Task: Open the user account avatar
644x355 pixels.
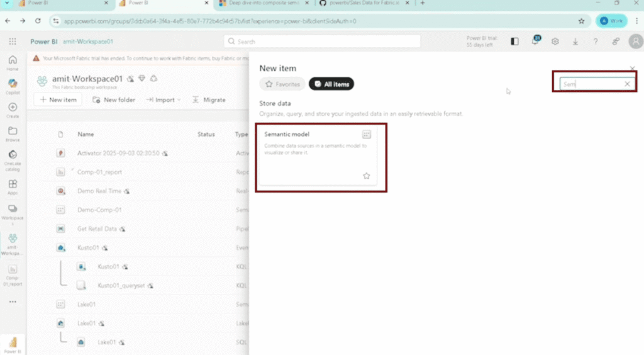Action: pyautogui.click(x=636, y=42)
